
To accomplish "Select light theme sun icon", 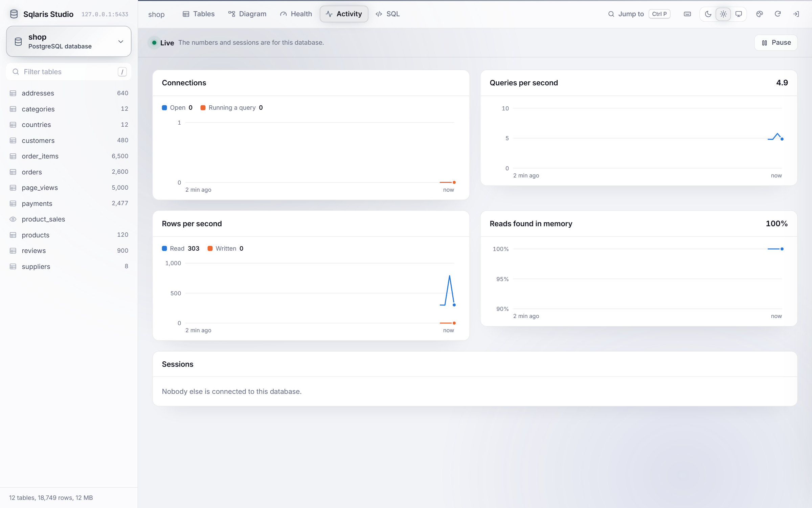I will 723,14.
